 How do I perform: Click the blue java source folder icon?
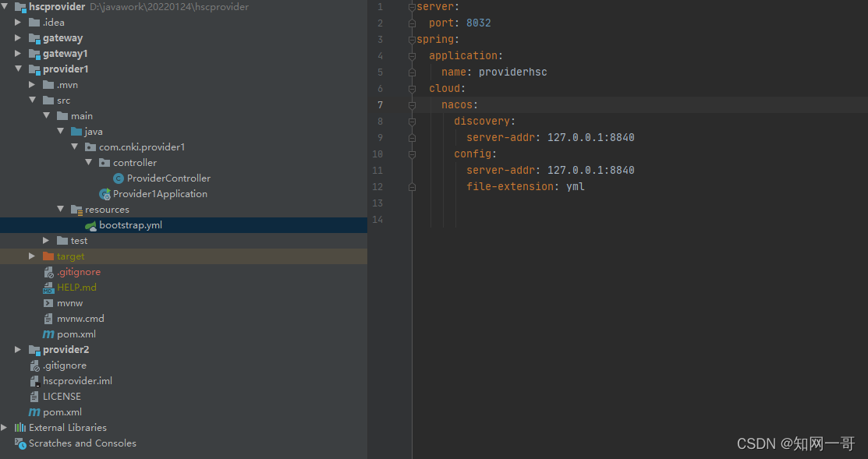(x=76, y=131)
